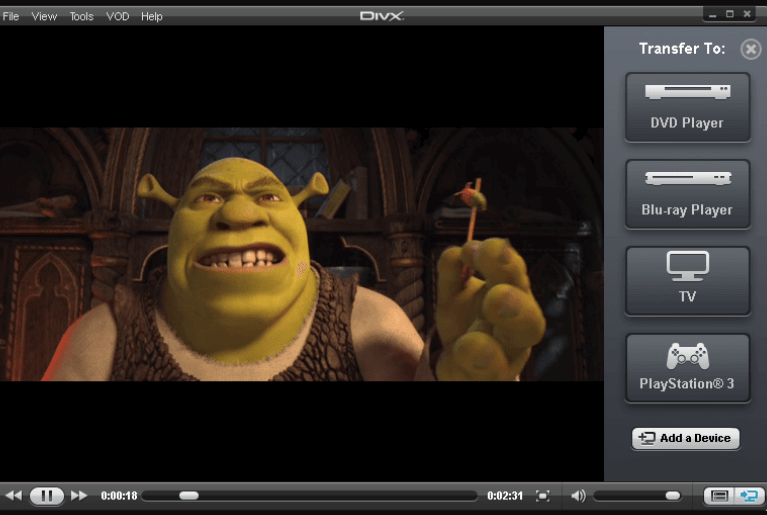Close the Transfer To panel
767x515 pixels.
point(750,49)
